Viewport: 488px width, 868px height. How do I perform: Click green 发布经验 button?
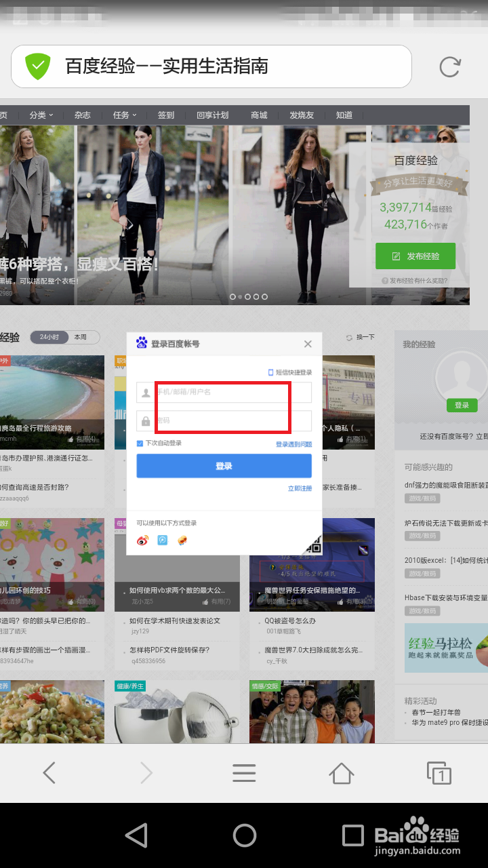coord(415,256)
